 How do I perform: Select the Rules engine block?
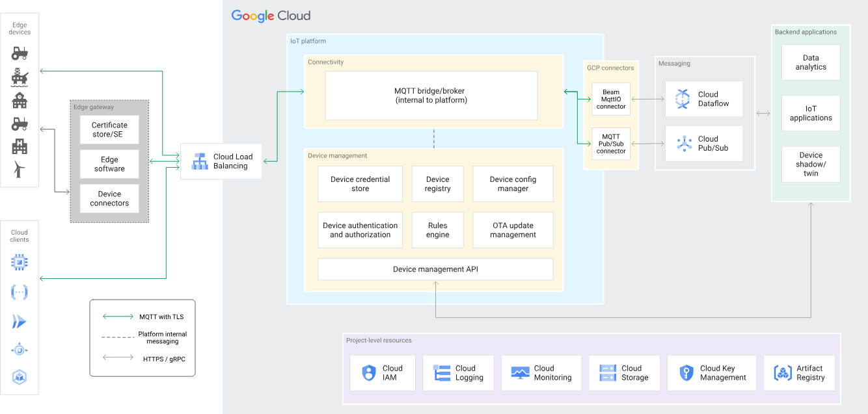(437, 230)
